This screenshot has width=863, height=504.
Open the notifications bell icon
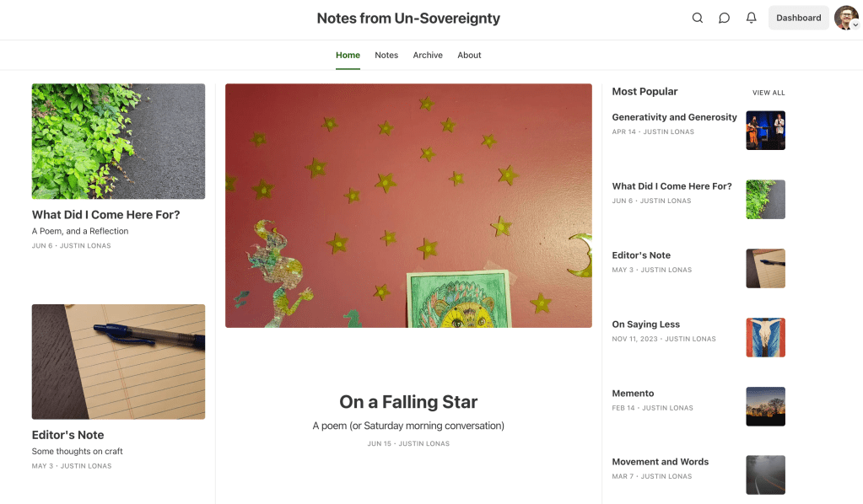[x=751, y=18]
